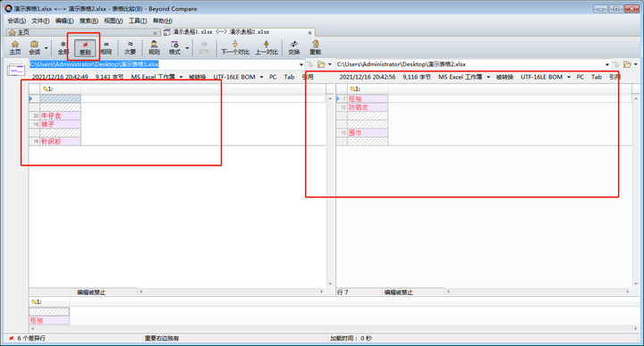Select the left cell 针织衫
644x346 pixels.
(x=61, y=141)
